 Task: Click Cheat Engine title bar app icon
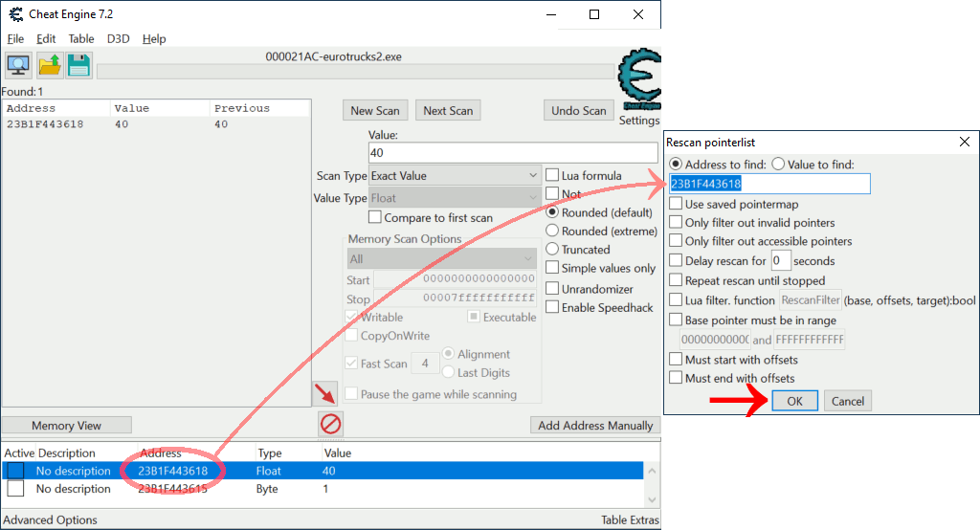15,13
